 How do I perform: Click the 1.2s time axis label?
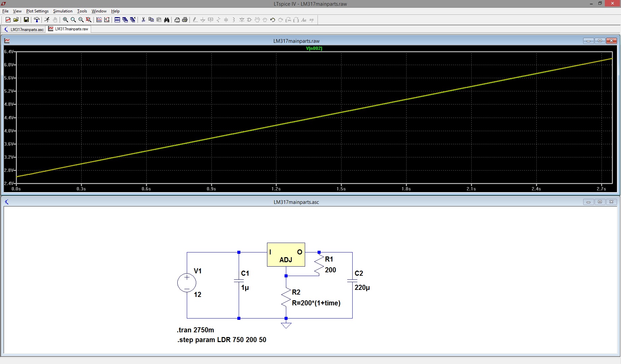pyautogui.click(x=276, y=189)
